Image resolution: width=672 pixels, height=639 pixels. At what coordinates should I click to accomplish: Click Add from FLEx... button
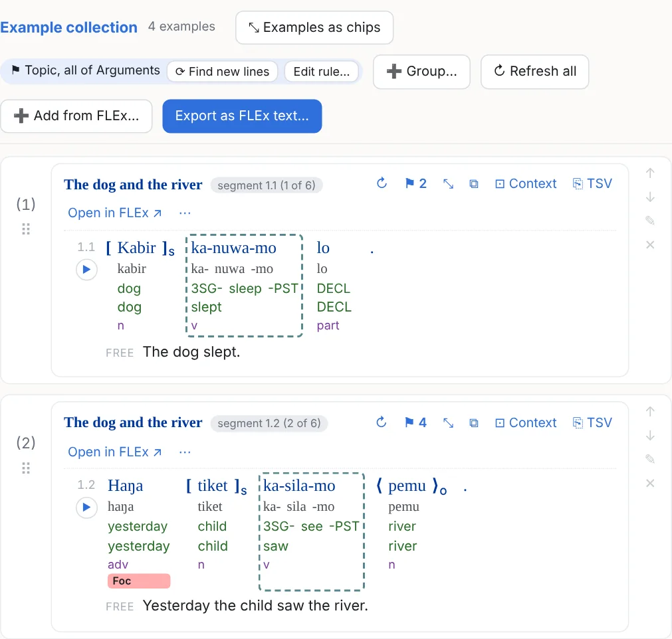point(76,116)
